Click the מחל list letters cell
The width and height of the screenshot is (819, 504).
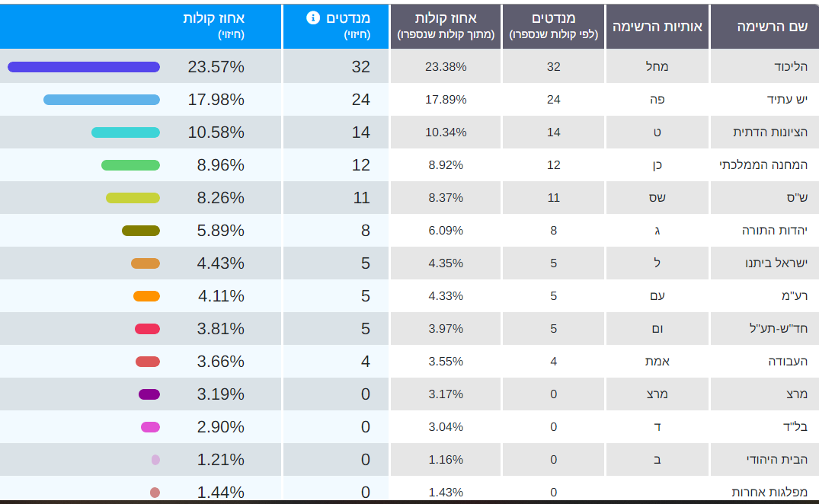[657, 67]
